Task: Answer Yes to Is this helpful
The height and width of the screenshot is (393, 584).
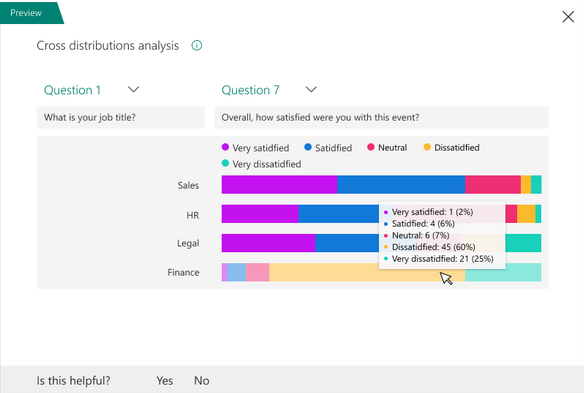Action: 165,380
